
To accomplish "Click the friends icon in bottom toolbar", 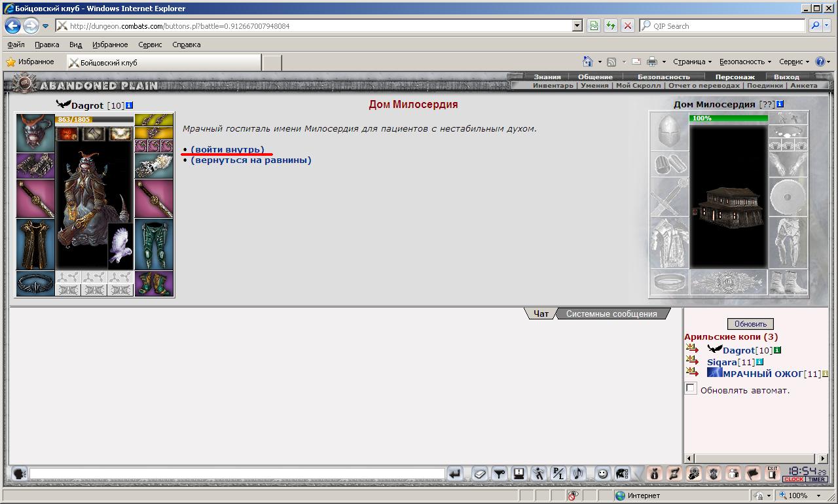I will tap(733, 473).
